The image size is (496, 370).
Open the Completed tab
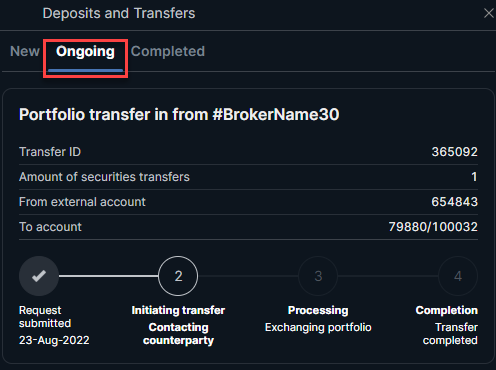coord(168,51)
